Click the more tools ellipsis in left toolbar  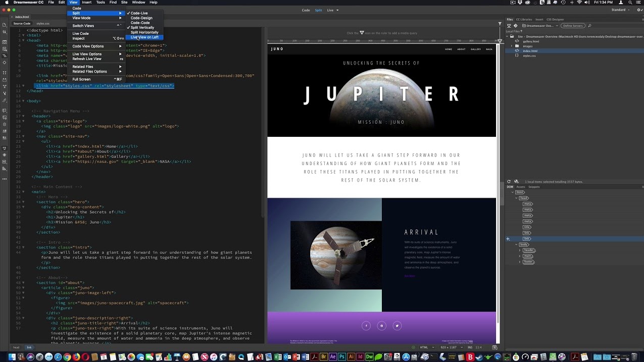5,179
